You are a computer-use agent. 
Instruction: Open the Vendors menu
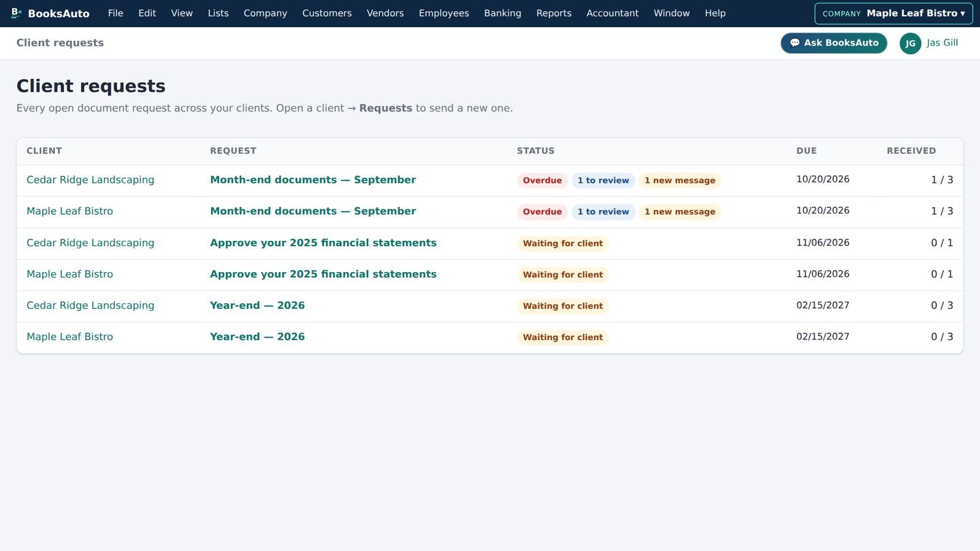click(385, 13)
